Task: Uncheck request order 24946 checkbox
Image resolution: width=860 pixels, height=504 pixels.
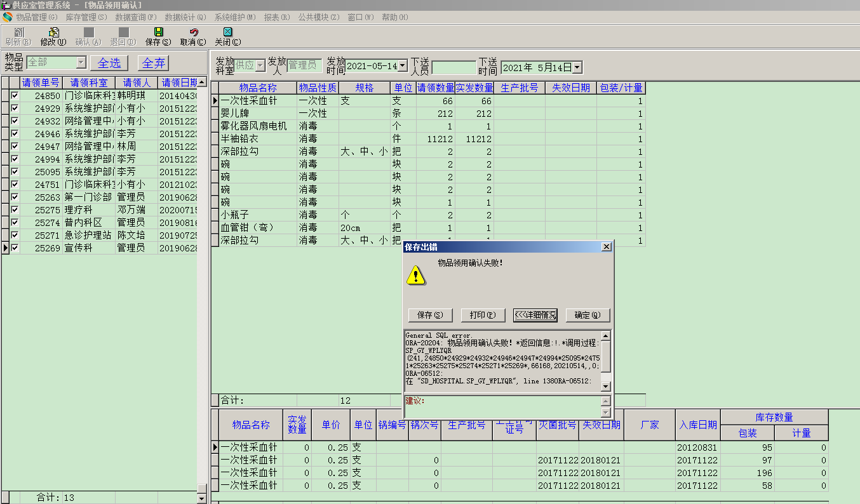Action: [15, 133]
